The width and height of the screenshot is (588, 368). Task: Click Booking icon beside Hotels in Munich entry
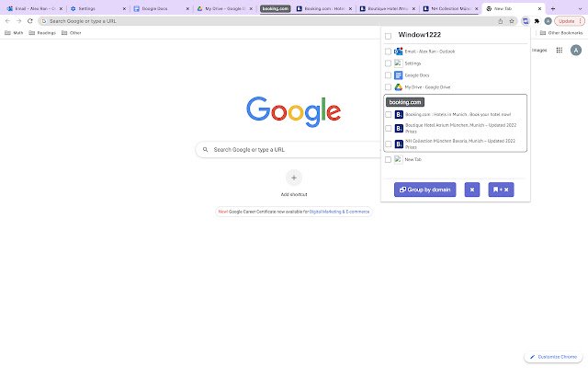tap(399, 114)
